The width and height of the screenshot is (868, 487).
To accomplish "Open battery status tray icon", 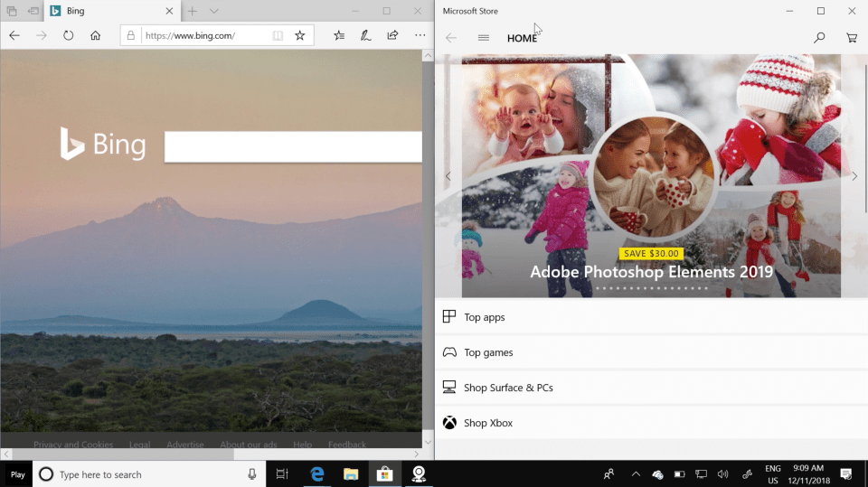I will [679, 474].
